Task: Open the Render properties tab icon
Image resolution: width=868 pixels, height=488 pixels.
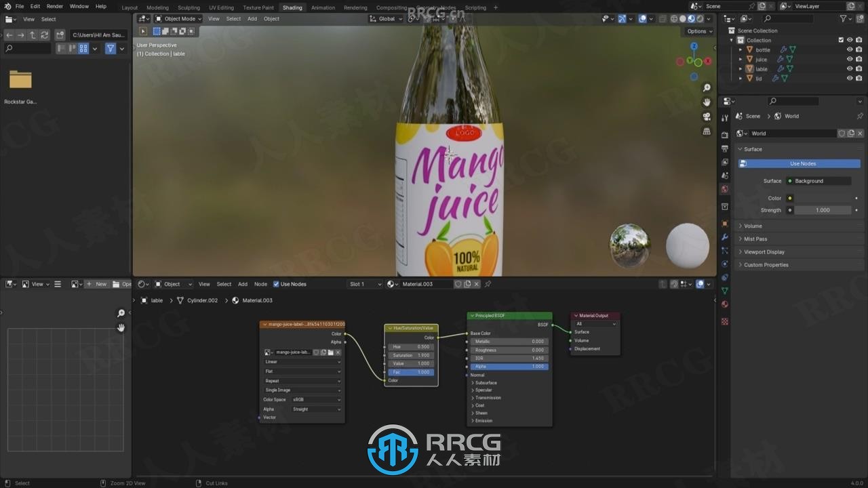Action: (725, 135)
